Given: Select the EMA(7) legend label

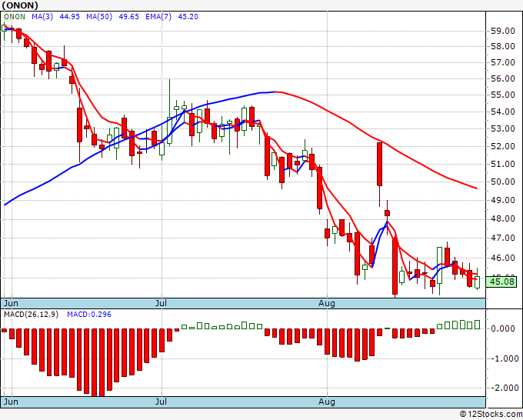Looking at the screenshot, I should [x=158, y=16].
